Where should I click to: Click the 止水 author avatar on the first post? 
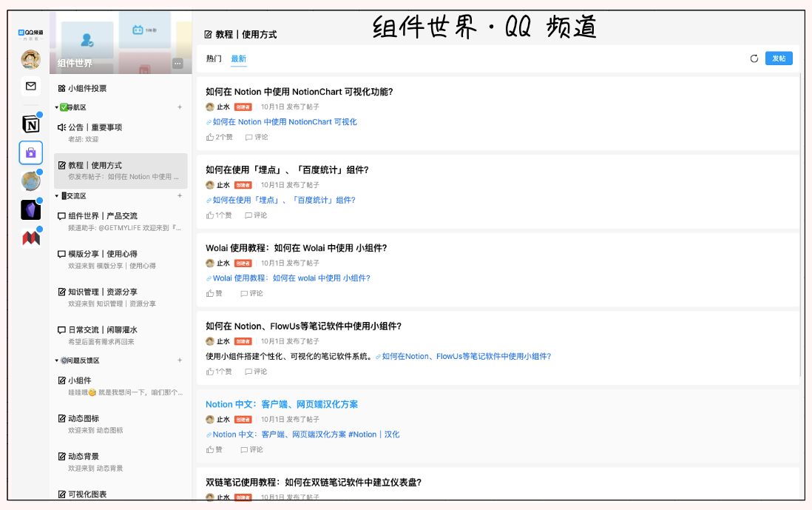click(210, 107)
